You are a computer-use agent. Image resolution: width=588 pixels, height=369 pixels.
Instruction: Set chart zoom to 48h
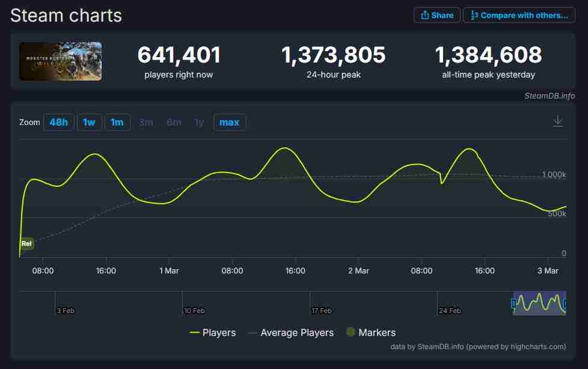[58, 123]
